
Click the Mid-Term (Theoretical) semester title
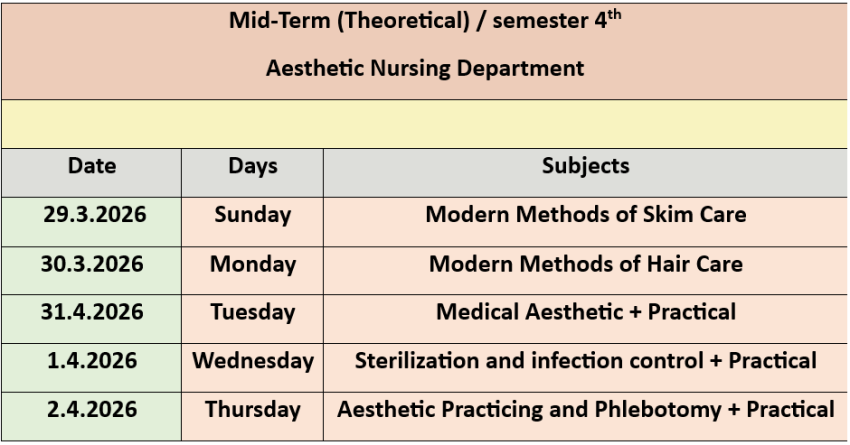(425, 23)
